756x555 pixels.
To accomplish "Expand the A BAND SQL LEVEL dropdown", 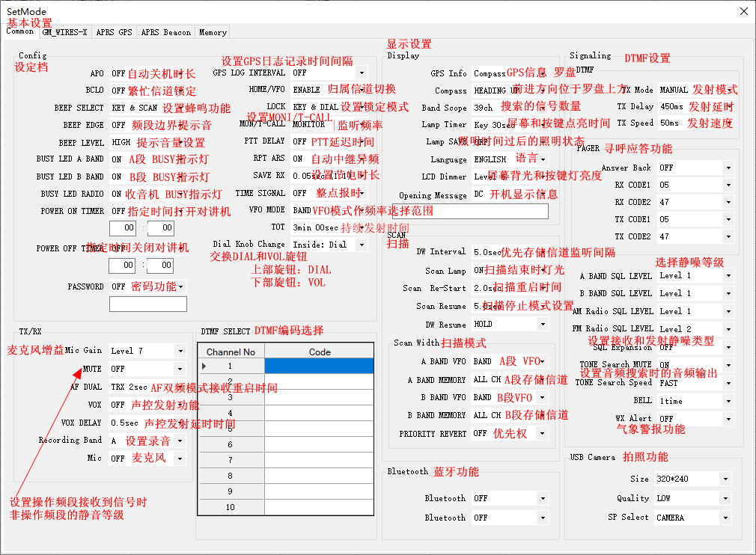I will point(728,276).
